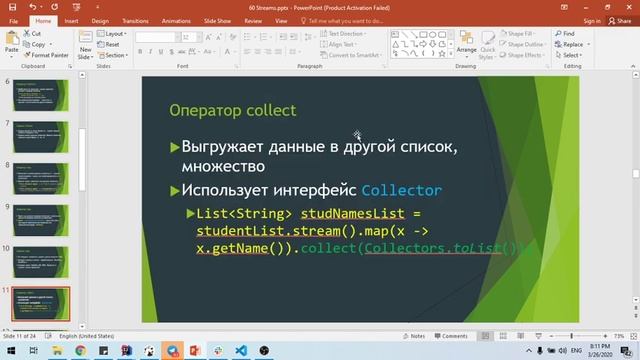640x360 pixels.
Task: Switch to the Insert tab
Action: [x=71, y=21]
